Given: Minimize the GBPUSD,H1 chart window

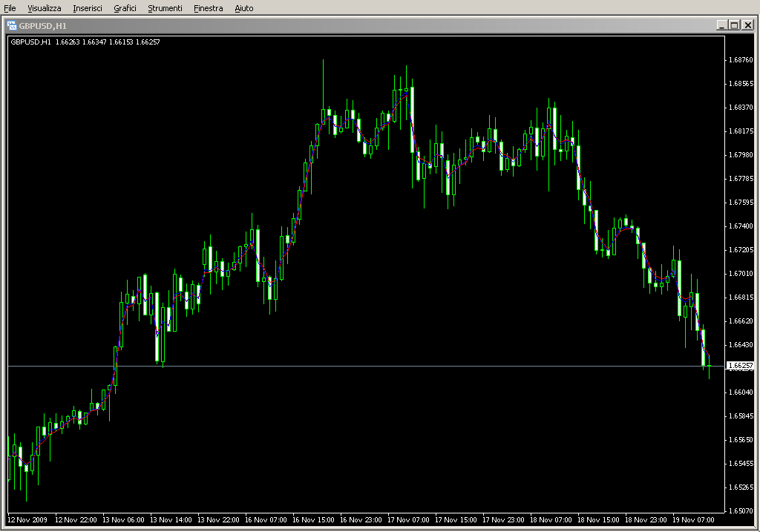Looking at the screenshot, I should tap(721, 25).
